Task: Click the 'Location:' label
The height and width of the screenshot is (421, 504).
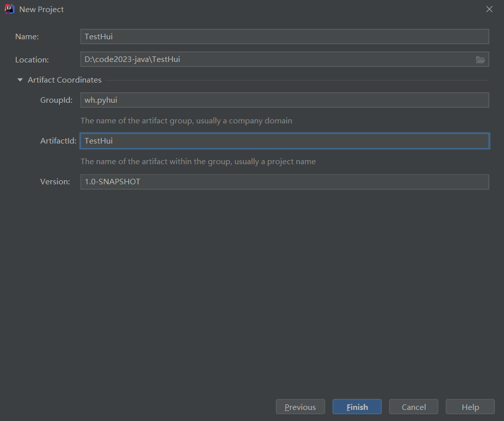Action: pyautogui.click(x=32, y=59)
